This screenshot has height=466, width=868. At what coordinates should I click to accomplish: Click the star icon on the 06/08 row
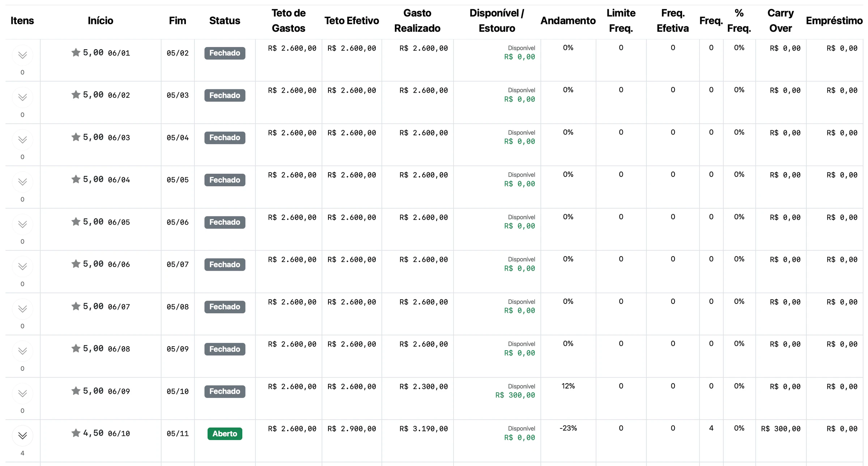click(76, 348)
